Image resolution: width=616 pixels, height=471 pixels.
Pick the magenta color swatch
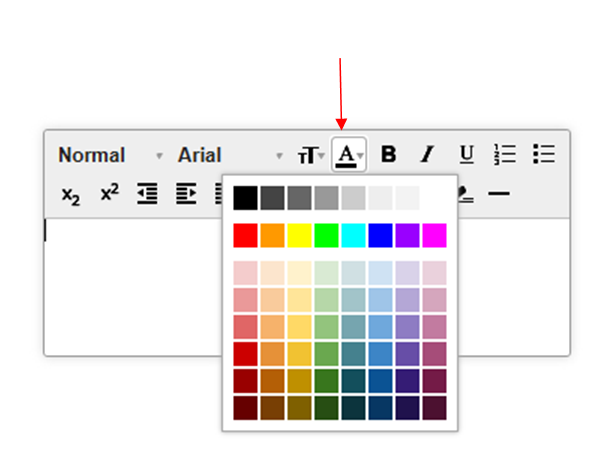434,235
